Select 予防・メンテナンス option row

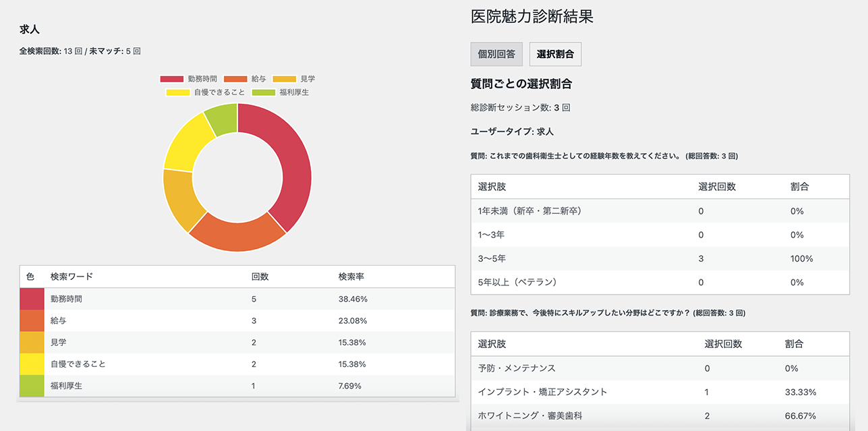[x=660, y=368]
